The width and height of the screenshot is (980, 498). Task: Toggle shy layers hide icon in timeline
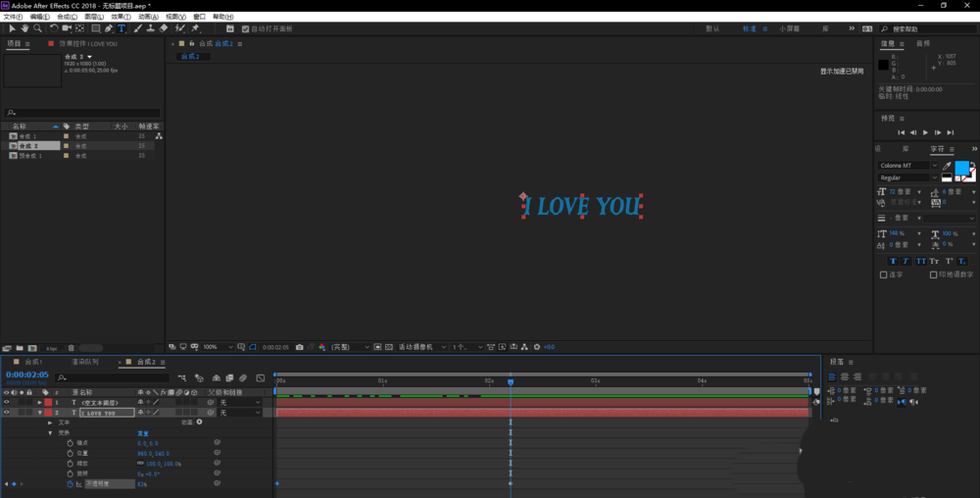pyautogui.click(x=217, y=378)
